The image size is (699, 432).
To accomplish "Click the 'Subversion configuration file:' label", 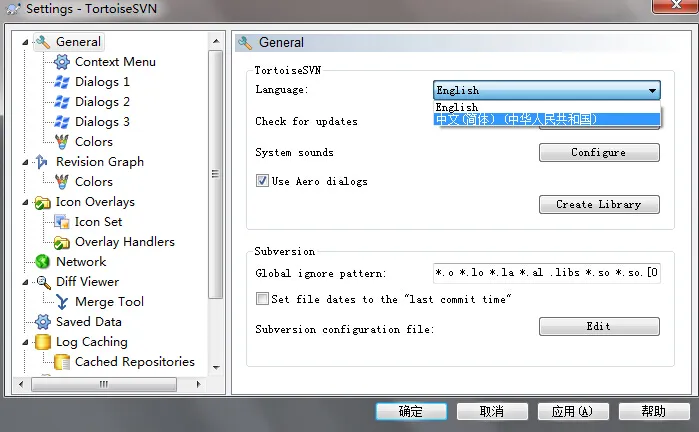I will (x=345, y=329).
